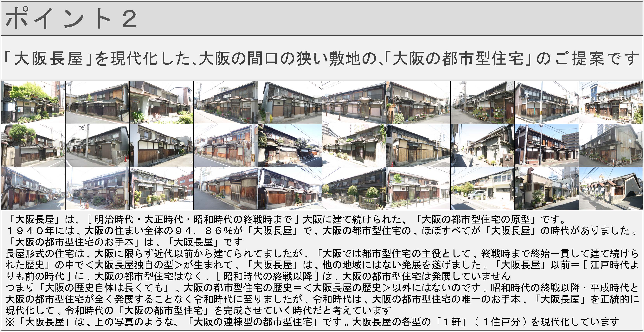This screenshot has height=332, width=644.
Task: Click the line starting "りも前の時代］に"
Action: [257, 276]
